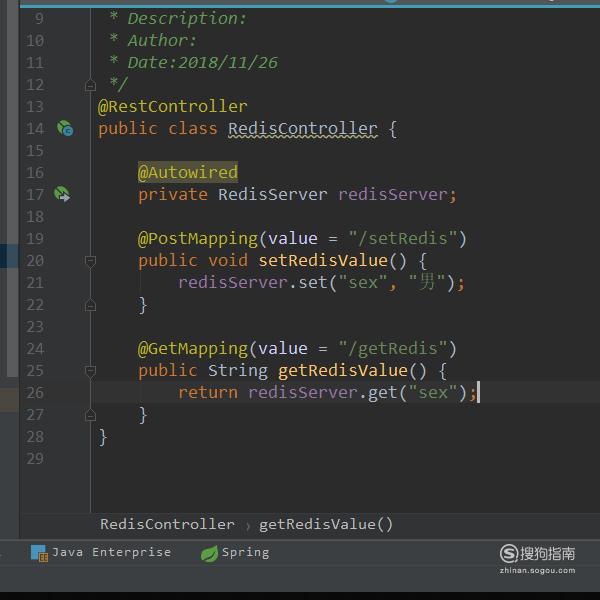Click the Description: comment text
The image size is (600, 600).
click(188, 19)
